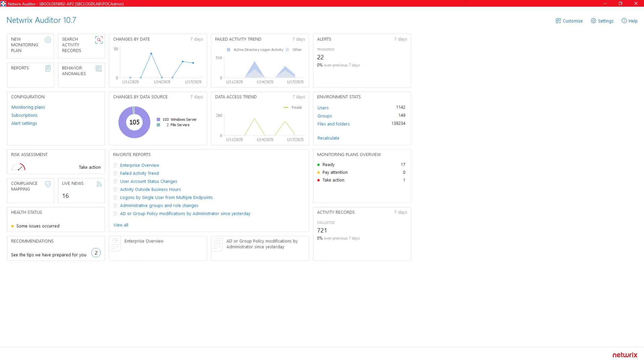The image size is (644, 362).
Task: Click the netwrix logo at bottom right
Action: (625, 355)
